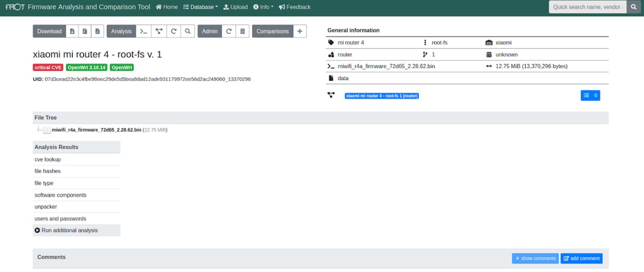Click the device class icon beside router
The image size is (644, 272).
tap(331, 55)
